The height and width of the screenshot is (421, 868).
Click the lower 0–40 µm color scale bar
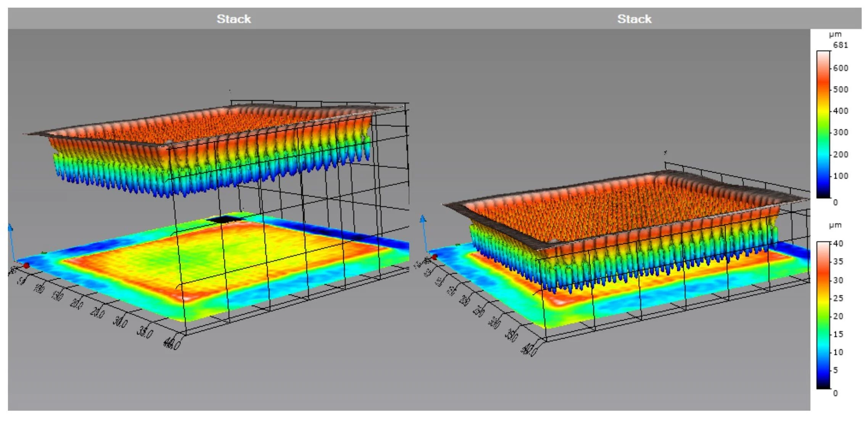(823, 315)
